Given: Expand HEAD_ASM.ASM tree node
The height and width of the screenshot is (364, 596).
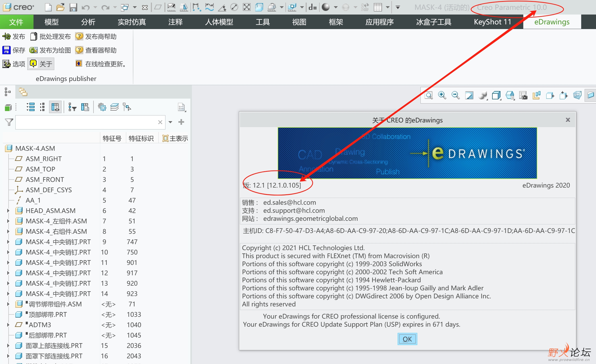Looking at the screenshot, I should [8, 211].
